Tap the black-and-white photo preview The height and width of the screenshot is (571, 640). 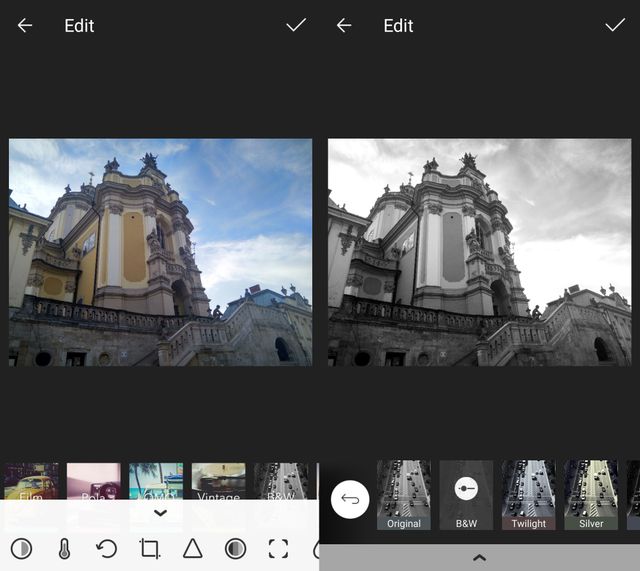coord(480,252)
